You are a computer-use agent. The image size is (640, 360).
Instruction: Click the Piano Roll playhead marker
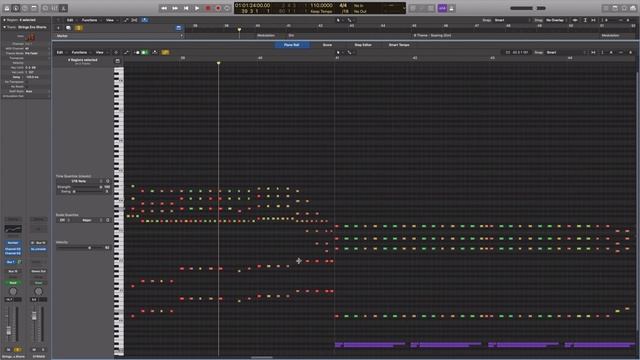coord(218,63)
